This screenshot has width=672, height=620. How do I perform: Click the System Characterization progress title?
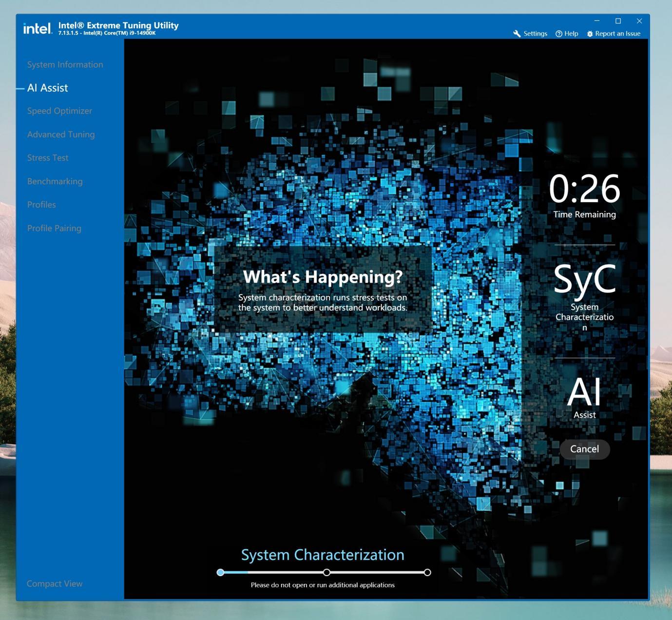(323, 555)
